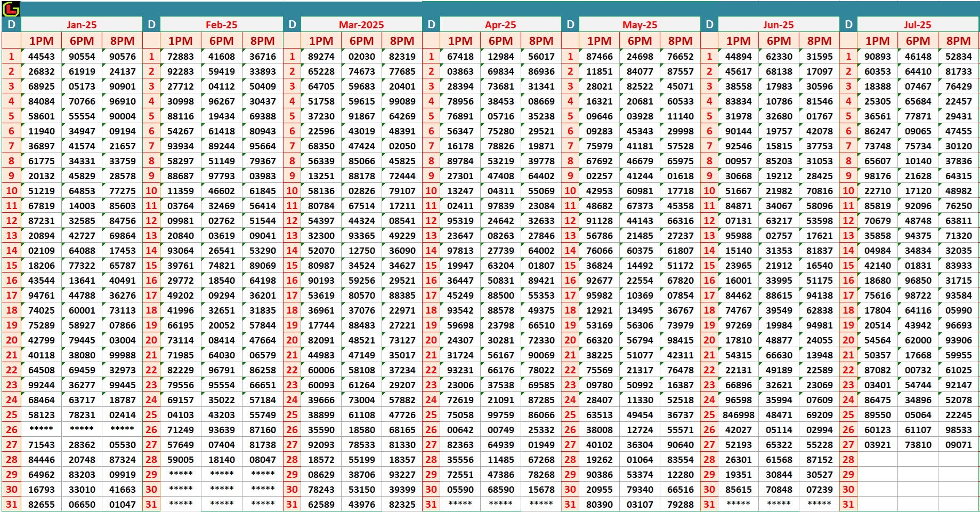Select cell with value 32300
980x512 pixels.
(x=321, y=236)
